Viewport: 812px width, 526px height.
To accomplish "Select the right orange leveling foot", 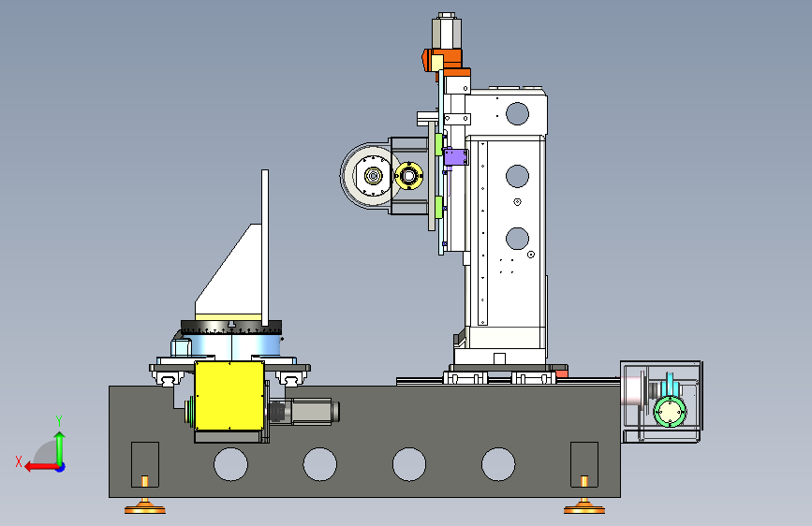I will point(584,506).
